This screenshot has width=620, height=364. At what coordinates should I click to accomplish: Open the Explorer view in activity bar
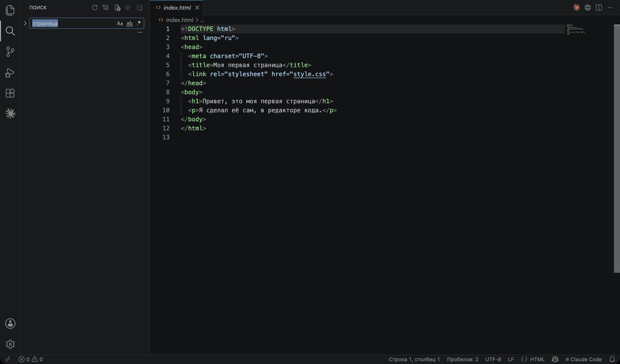click(x=10, y=10)
